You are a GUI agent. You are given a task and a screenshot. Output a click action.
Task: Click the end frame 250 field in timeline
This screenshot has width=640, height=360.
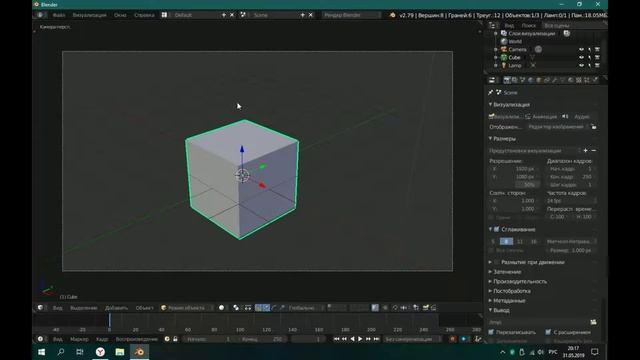(261, 339)
